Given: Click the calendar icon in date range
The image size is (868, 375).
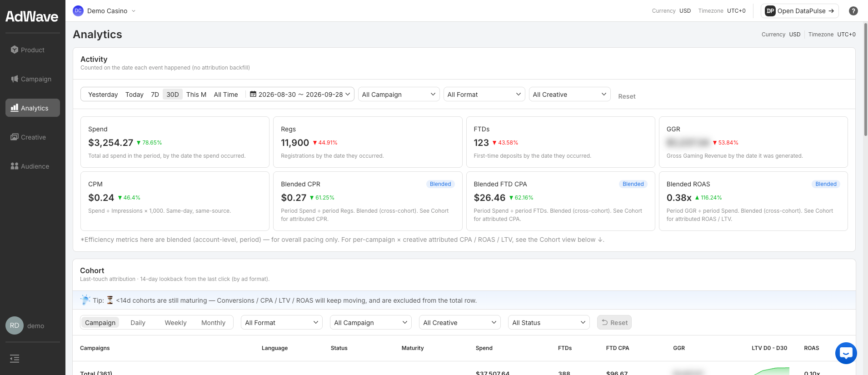Looking at the screenshot, I should 253,94.
